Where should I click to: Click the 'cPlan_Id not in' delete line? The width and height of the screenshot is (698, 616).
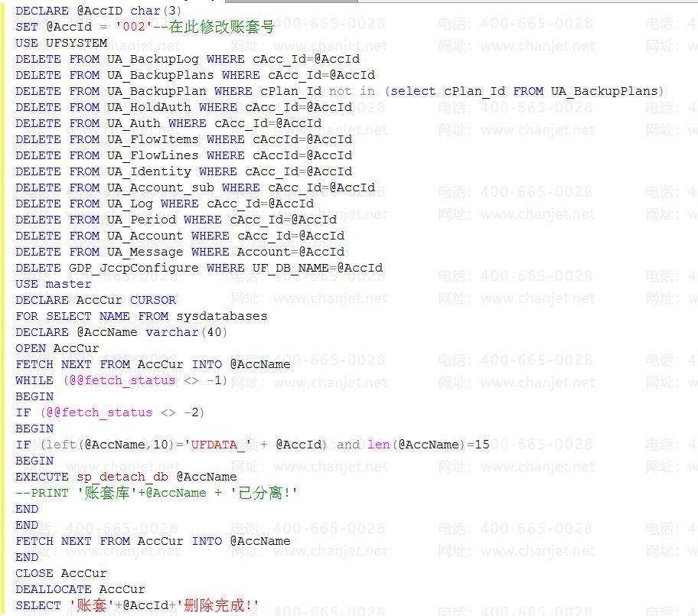click(339, 91)
